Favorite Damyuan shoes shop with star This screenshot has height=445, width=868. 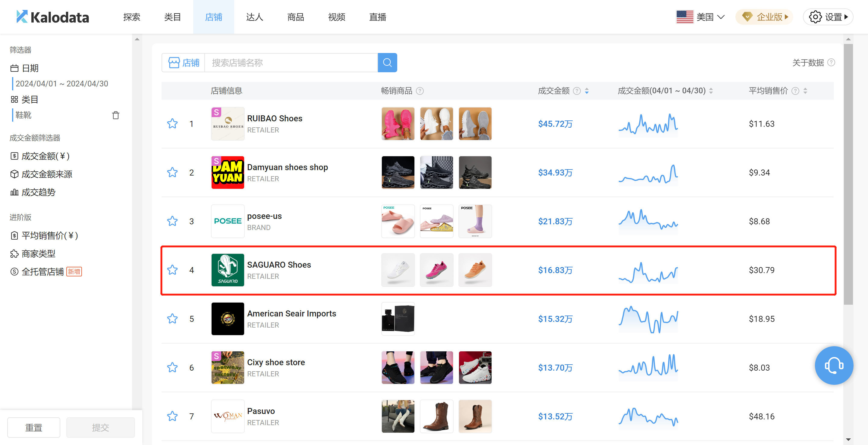coord(172,172)
